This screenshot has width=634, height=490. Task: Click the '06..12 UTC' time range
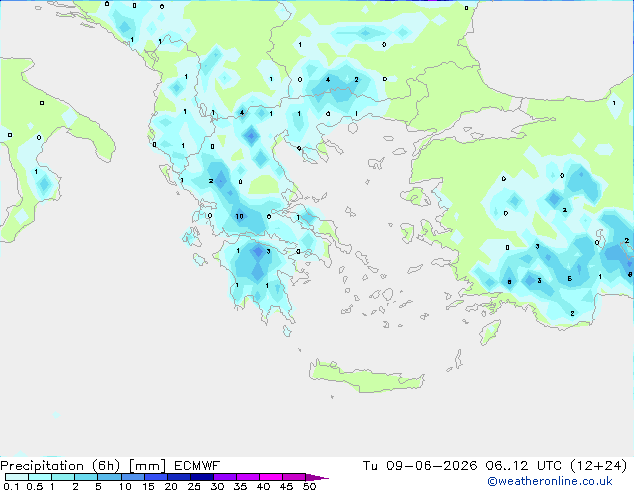coord(524,466)
